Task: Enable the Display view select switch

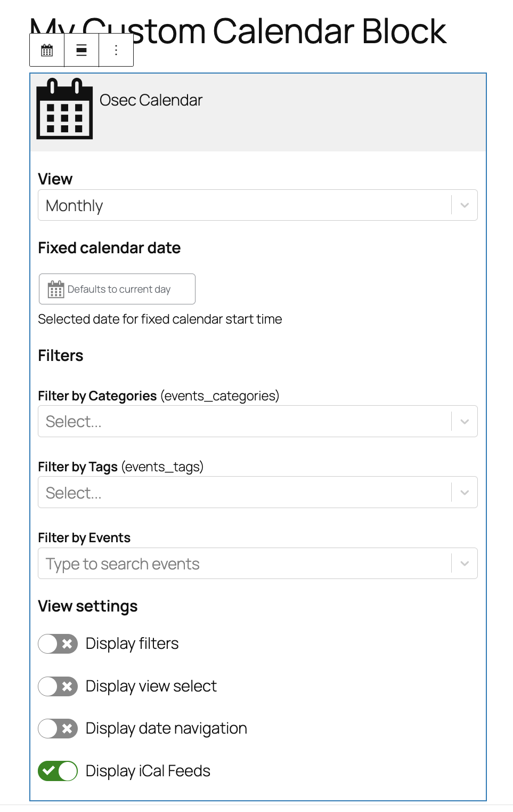Action: coord(58,686)
